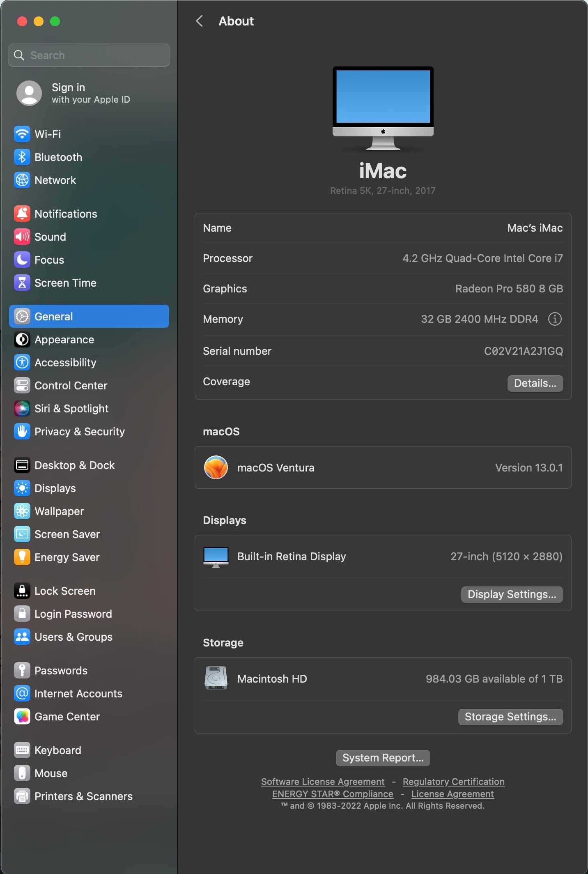Select Energy Saver bulb icon

point(22,557)
